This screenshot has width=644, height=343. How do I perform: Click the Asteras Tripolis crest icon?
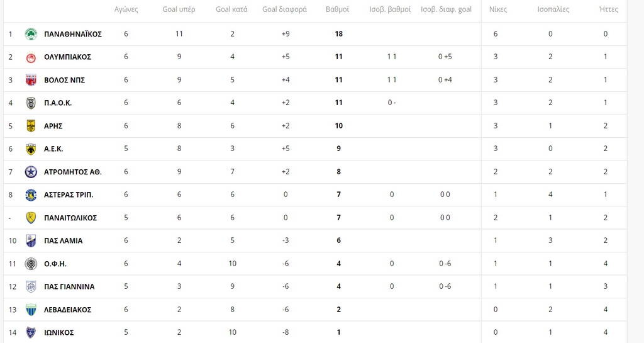pyautogui.click(x=31, y=194)
